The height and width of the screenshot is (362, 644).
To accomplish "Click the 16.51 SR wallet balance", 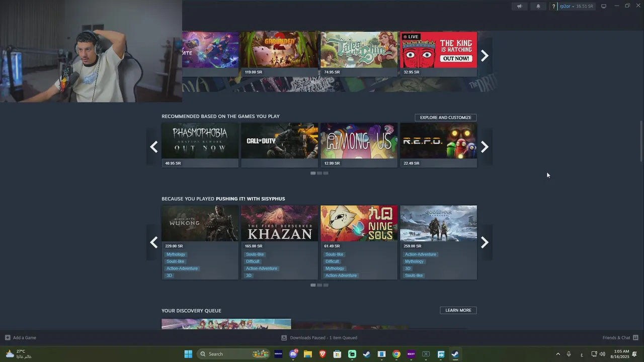I will coord(585,7).
